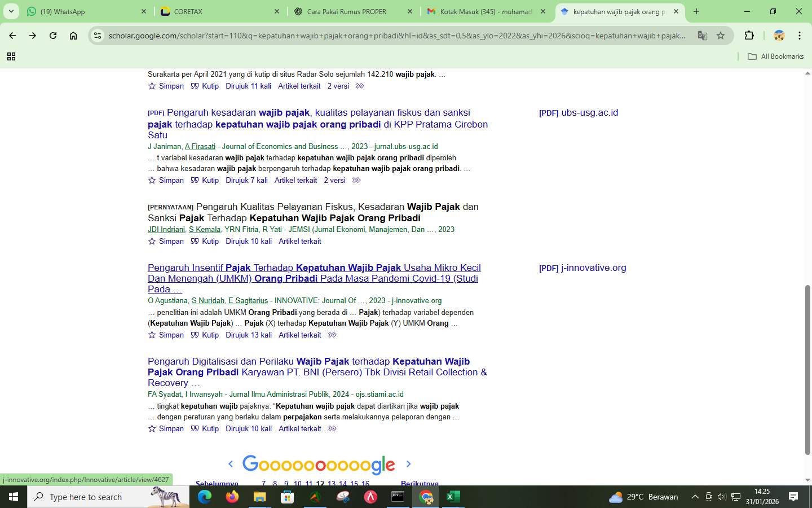This screenshot has width=812, height=508.
Task: Open the Chrome extensions puzzle icon
Action: 749,35
